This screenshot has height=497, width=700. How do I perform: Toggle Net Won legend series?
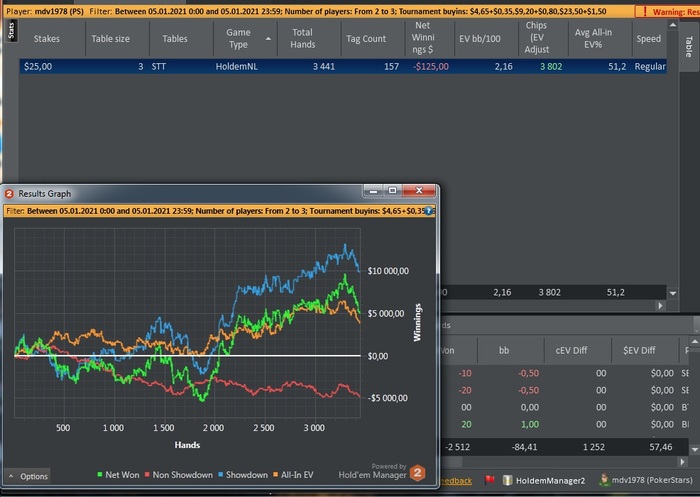(118, 475)
